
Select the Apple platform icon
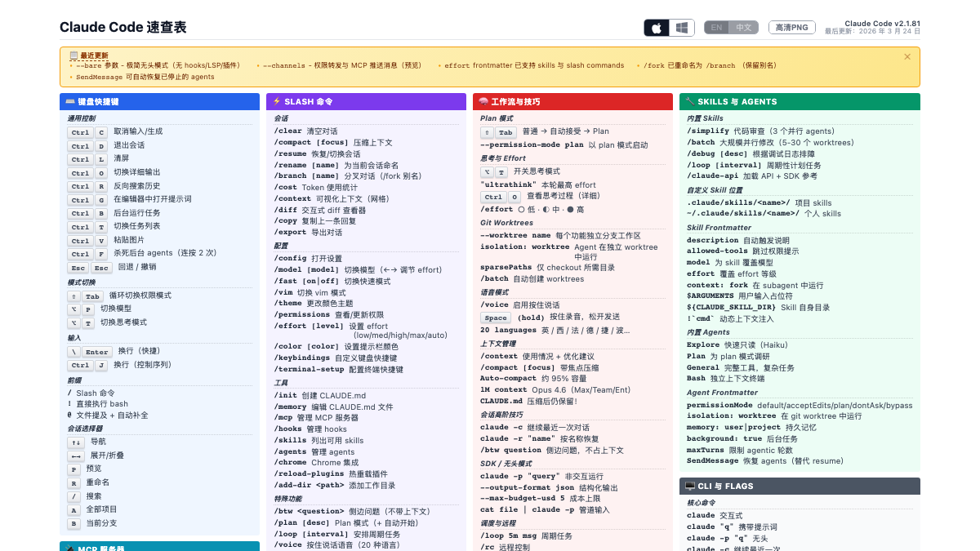click(657, 27)
